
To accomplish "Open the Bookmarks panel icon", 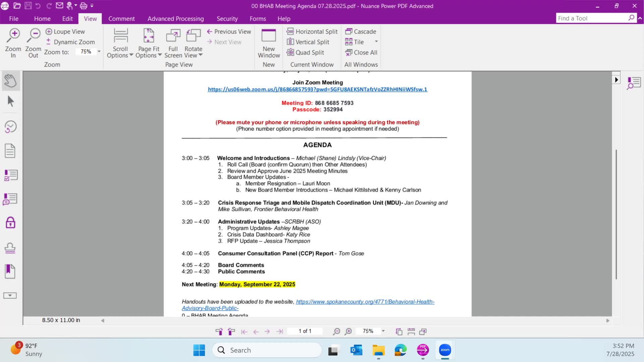I will pyautogui.click(x=10, y=271).
